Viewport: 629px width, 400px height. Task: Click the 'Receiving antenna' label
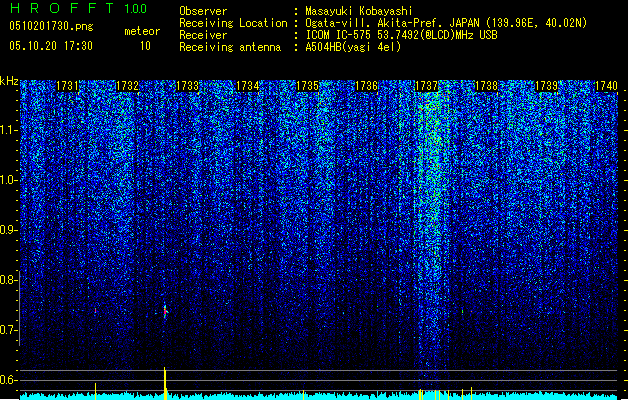pyautogui.click(x=230, y=47)
